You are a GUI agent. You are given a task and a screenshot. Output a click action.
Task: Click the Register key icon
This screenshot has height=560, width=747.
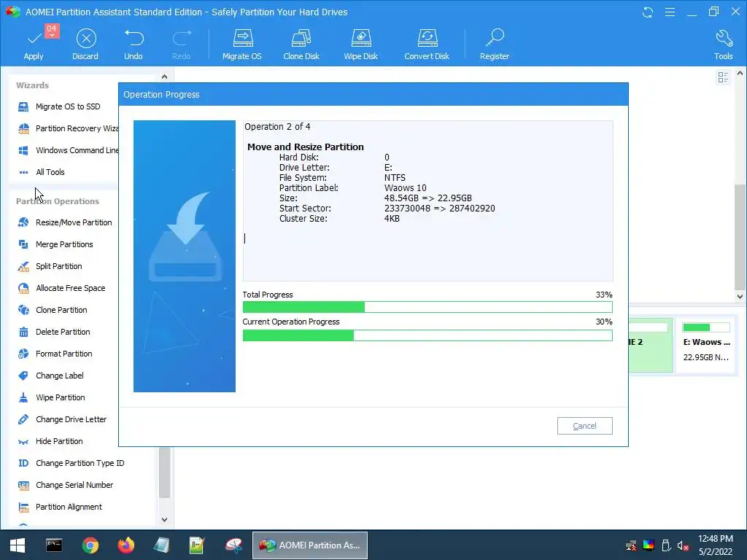pyautogui.click(x=495, y=38)
